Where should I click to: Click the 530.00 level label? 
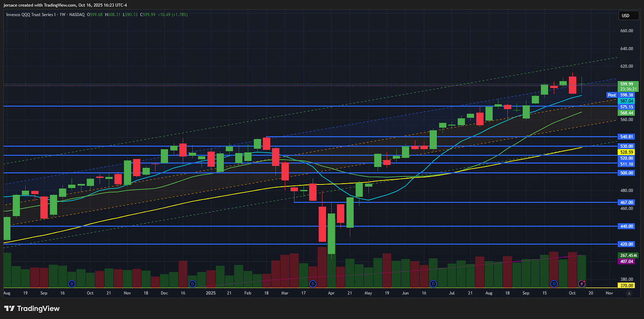pyautogui.click(x=627, y=146)
